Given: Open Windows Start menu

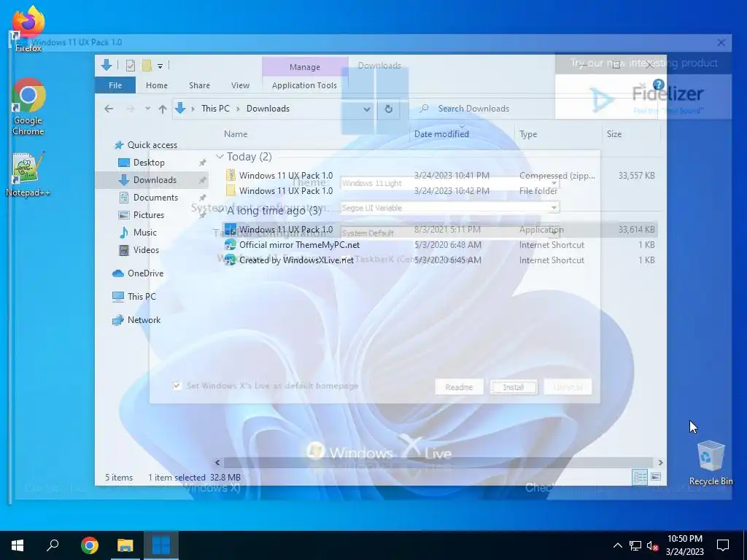Looking at the screenshot, I should point(18,545).
